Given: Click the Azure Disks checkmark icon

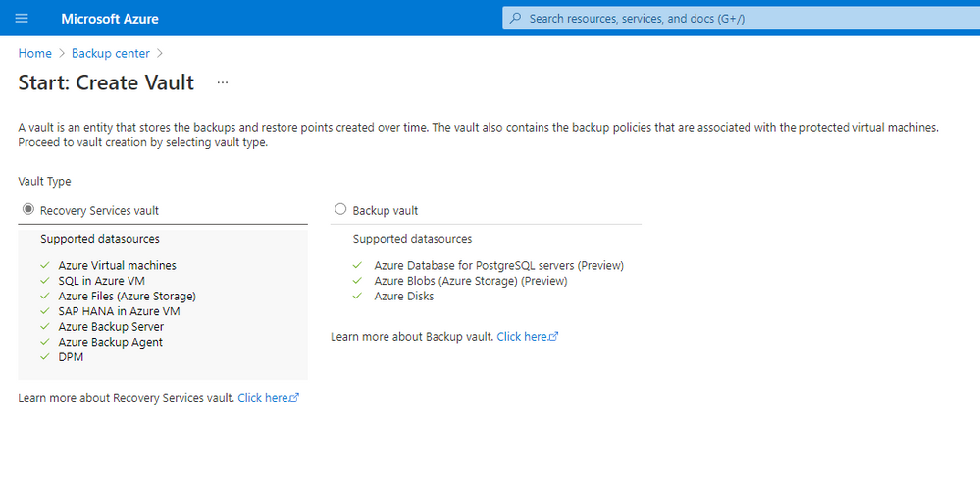Looking at the screenshot, I should point(357,296).
